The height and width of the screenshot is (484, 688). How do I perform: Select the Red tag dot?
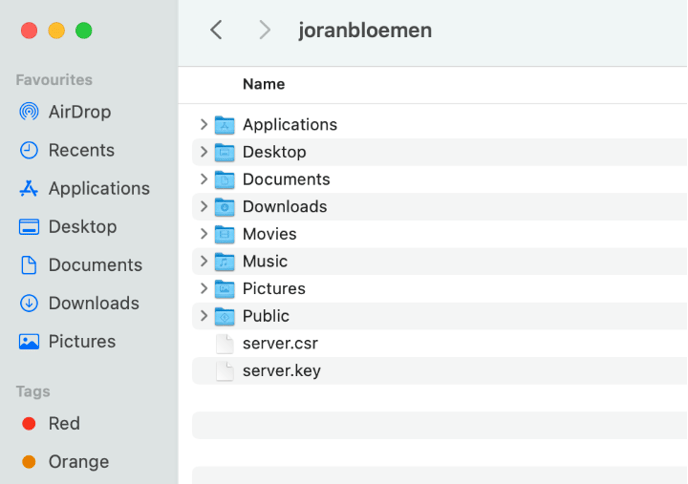29,424
